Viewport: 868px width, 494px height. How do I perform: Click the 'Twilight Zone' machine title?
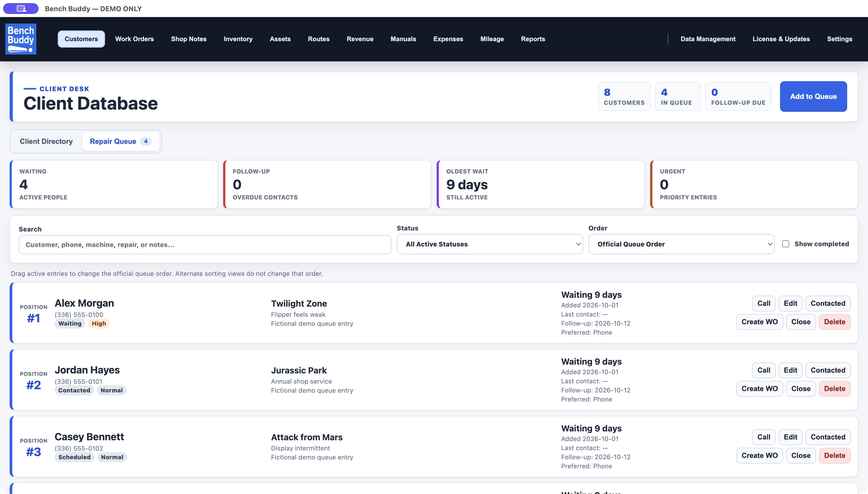(x=299, y=303)
